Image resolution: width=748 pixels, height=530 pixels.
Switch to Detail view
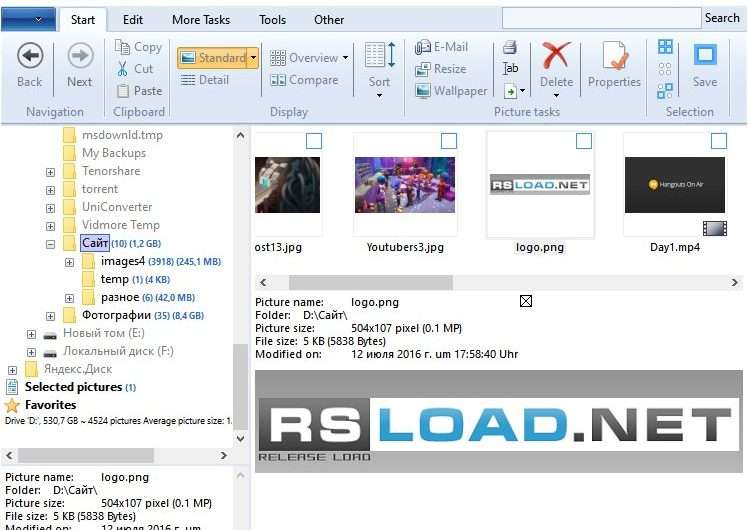pos(205,80)
